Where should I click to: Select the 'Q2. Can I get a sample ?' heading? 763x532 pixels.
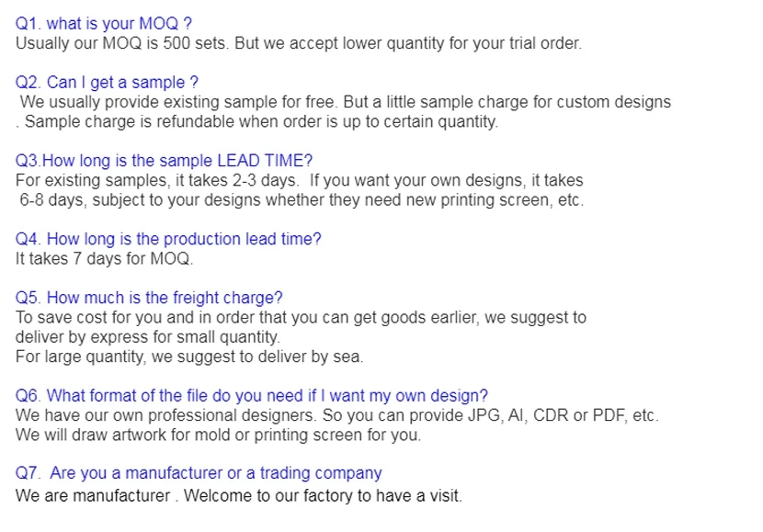click(x=107, y=83)
